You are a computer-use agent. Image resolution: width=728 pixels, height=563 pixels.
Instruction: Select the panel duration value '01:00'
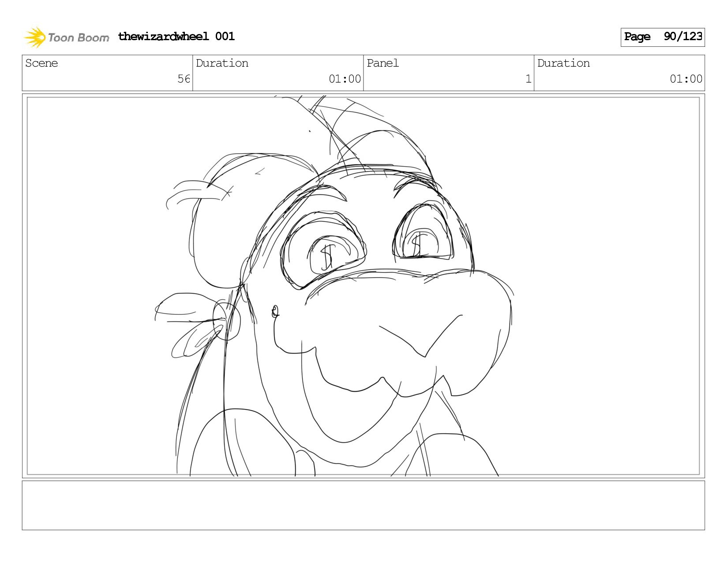point(686,79)
